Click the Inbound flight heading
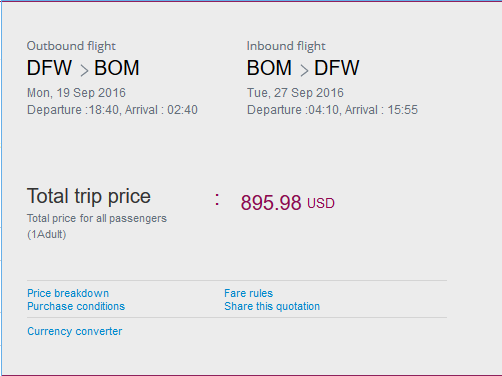This screenshot has width=502, height=376. pos(286,46)
